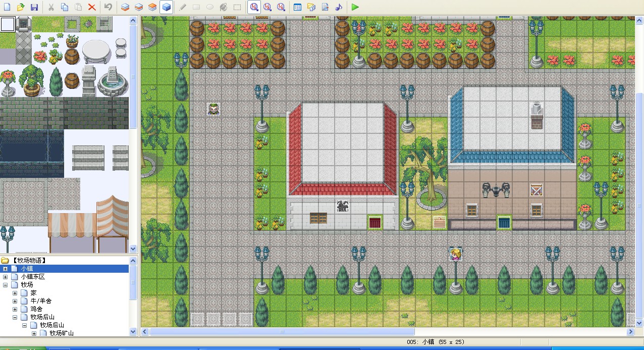Viewport: 644px width, 350px height.
Task: Open a project using the folder icon
Action: (x=21, y=7)
